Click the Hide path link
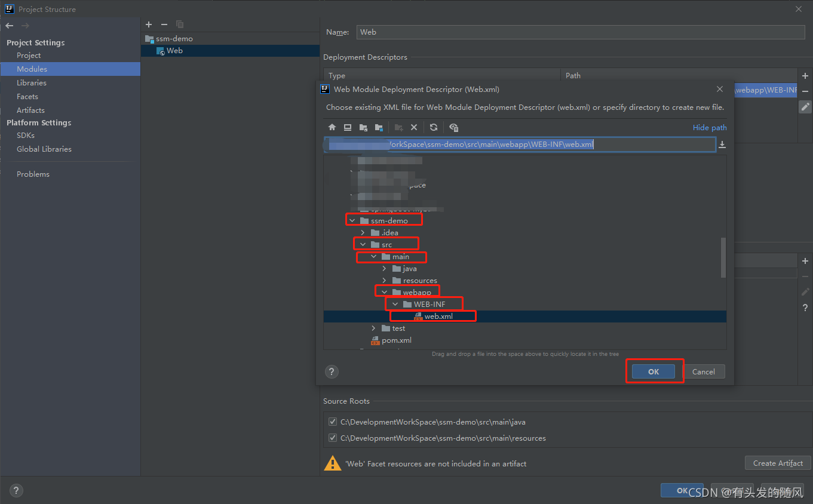 [710, 127]
